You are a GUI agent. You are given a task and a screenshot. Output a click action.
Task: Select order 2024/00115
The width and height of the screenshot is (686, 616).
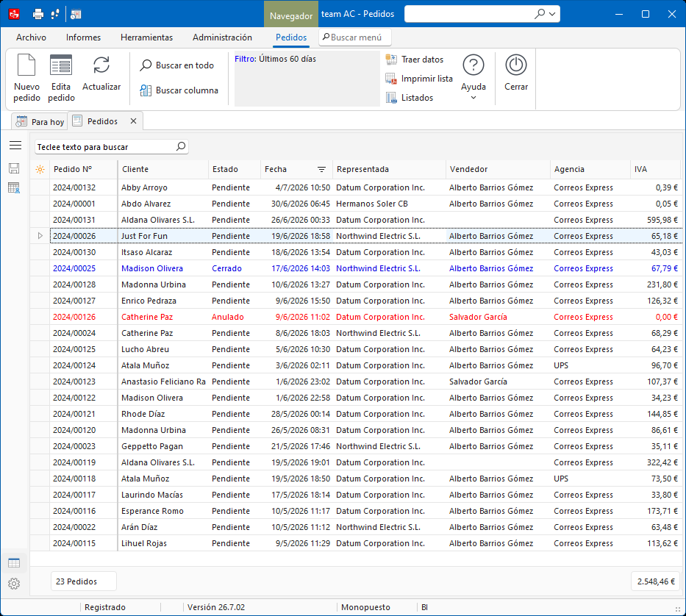(74, 543)
